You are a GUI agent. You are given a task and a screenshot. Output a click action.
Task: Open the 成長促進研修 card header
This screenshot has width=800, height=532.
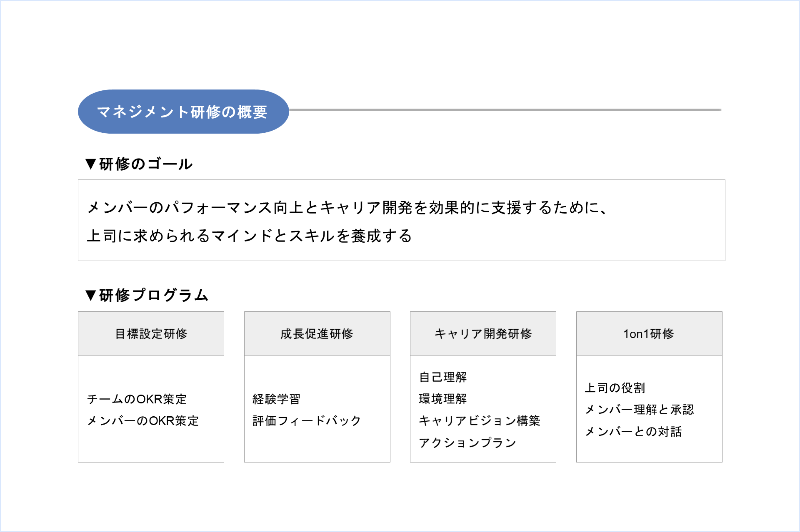317,333
